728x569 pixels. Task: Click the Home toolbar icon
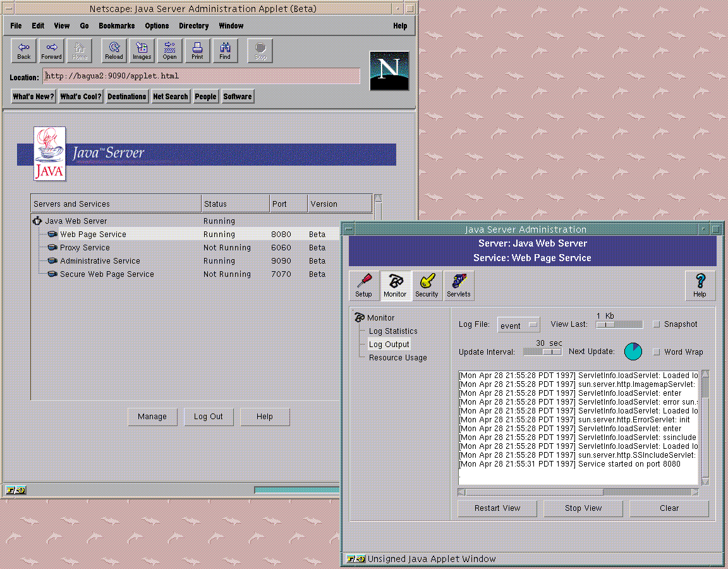click(x=80, y=51)
